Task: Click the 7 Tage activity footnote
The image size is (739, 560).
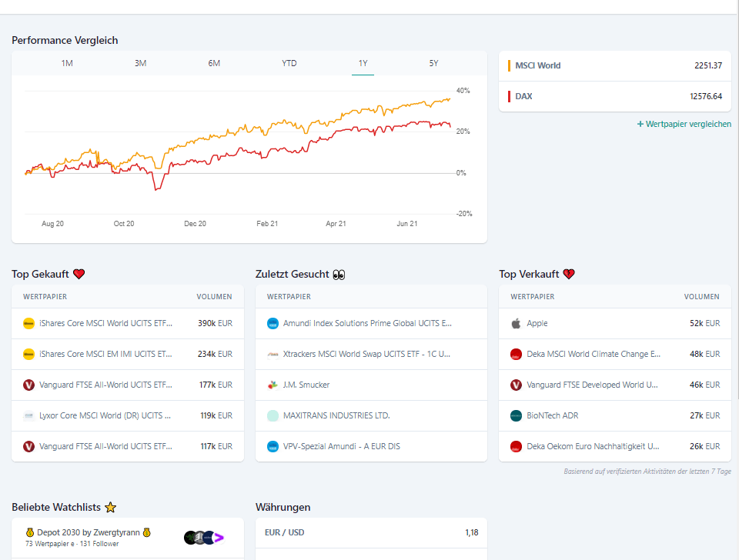Action: (x=647, y=472)
